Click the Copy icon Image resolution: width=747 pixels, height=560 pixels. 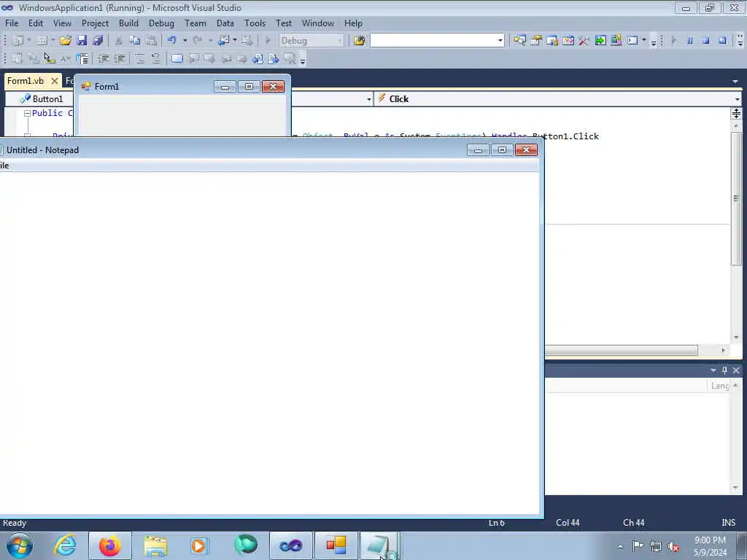135,41
